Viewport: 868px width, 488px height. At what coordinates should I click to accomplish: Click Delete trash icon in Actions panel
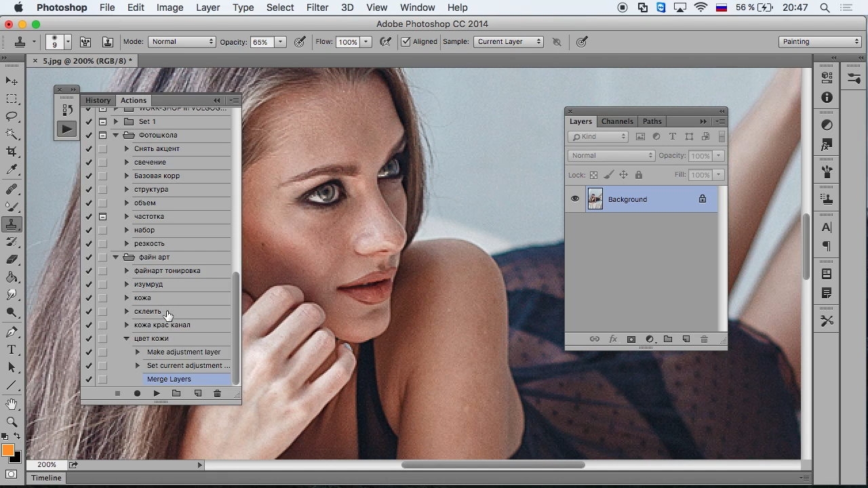coord(217,393)
